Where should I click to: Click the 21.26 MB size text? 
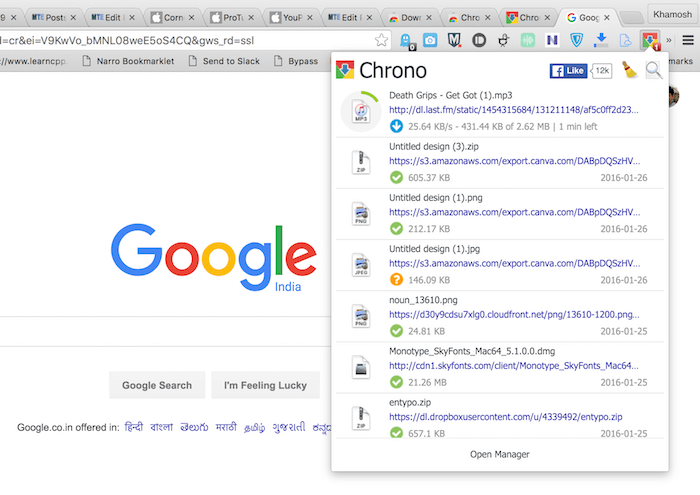(427, 383)
